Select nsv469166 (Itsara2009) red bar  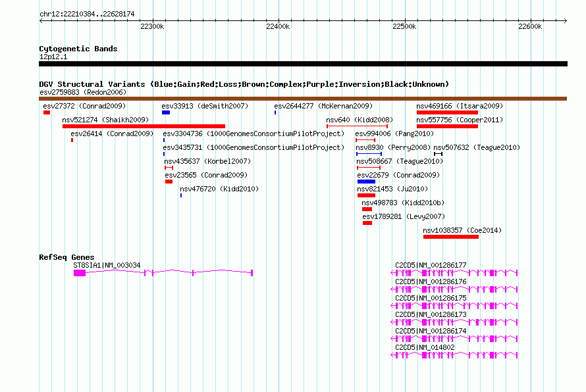[447, 112]
